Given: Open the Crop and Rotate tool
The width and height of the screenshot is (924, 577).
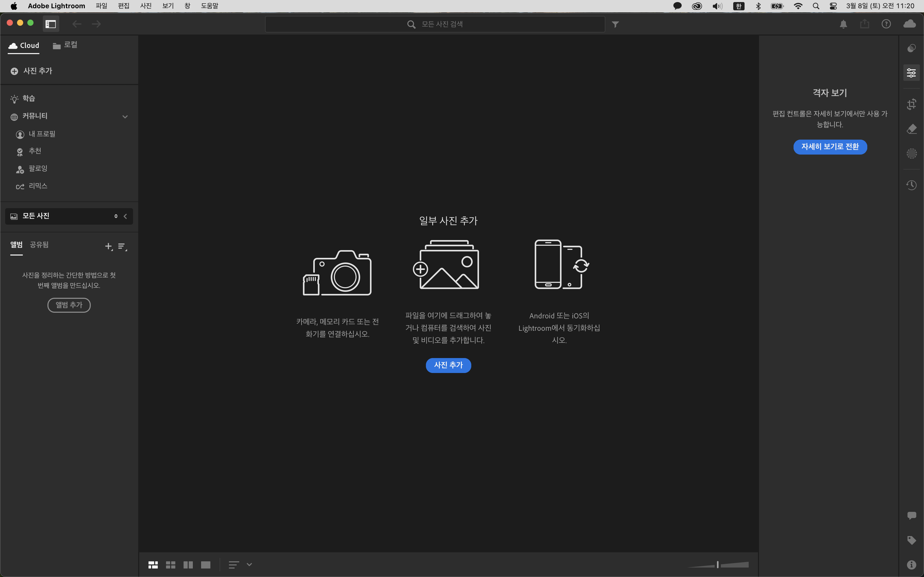Looking at the screenshot, I should click(911, 104).
